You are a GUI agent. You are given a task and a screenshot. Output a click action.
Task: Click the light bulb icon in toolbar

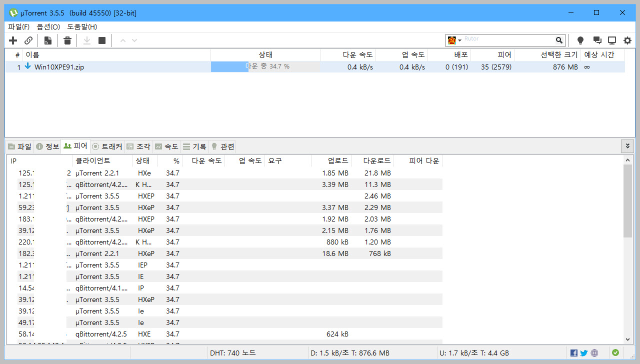[580, 40]
